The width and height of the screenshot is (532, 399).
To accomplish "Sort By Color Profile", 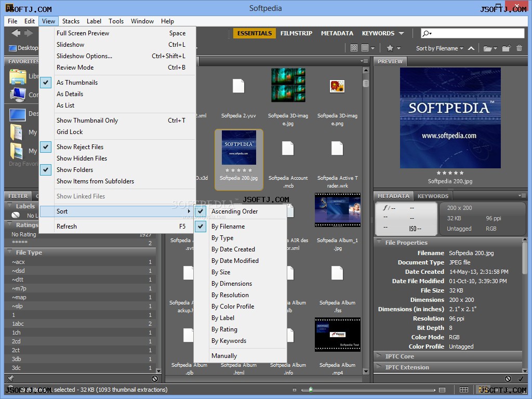I will [x=241, y=307].
